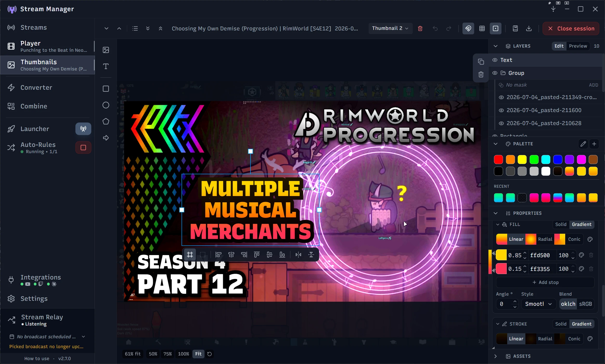This screenshot has width=605, height=364.
Task: Open the Combine section in sidebar
Action: coord(47,106)
